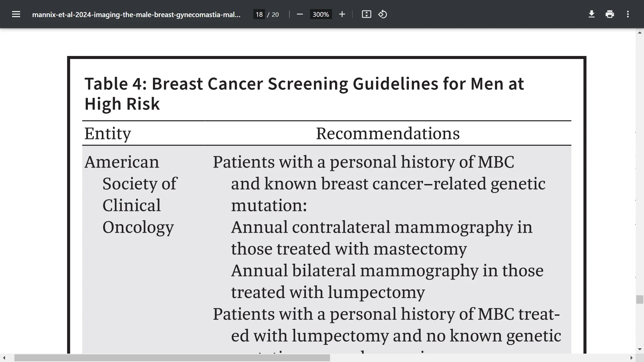Viewport: 644px width, 362px height.
Task: Open the more actions menu
Action: (628, 14)
